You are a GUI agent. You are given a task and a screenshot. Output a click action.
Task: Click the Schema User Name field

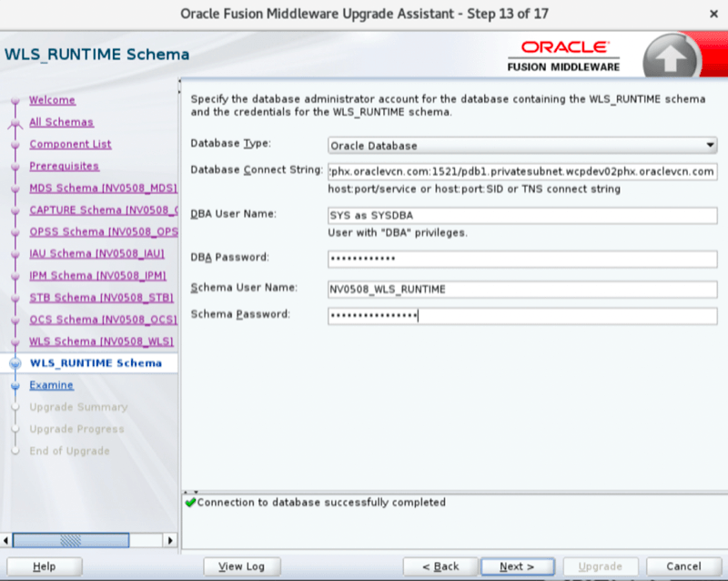[x=522, y=289]
